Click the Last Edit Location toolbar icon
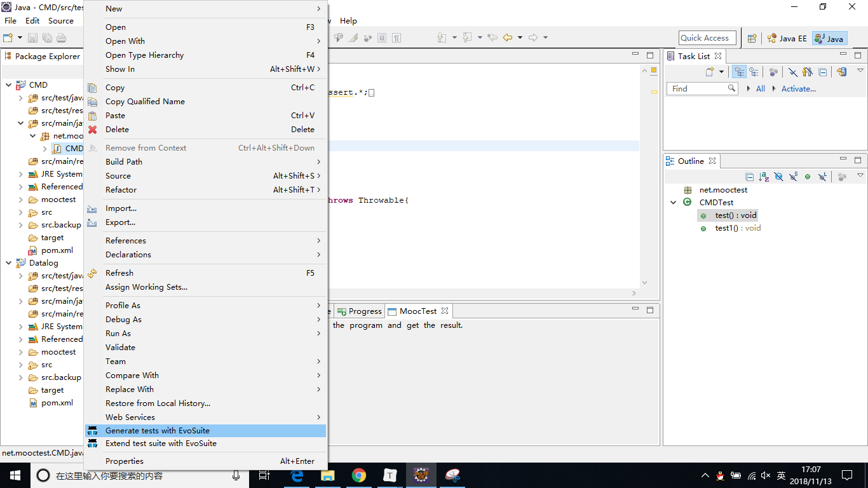868x488 pixels. pos(492,38)
